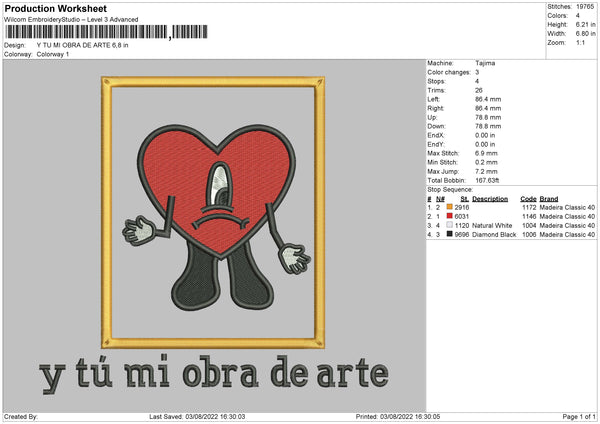Click the zoom value '1:1'

580,42
